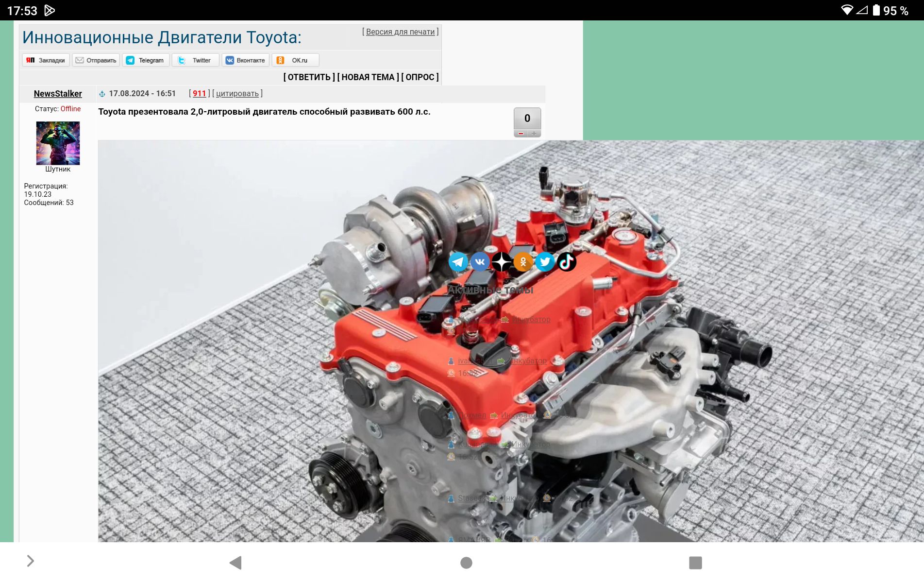Click the Регистрация: 19.10.23 text
924x583 pixels.
(x=46, y=190)
